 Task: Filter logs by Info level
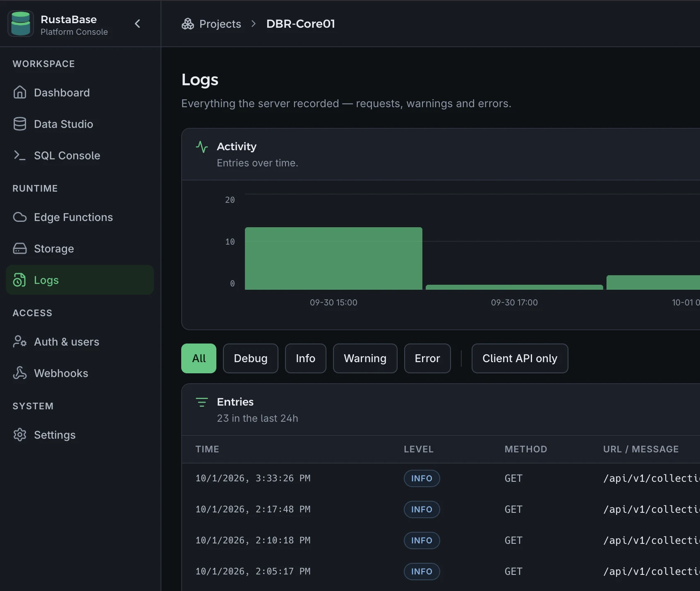[x=306, y=358]
